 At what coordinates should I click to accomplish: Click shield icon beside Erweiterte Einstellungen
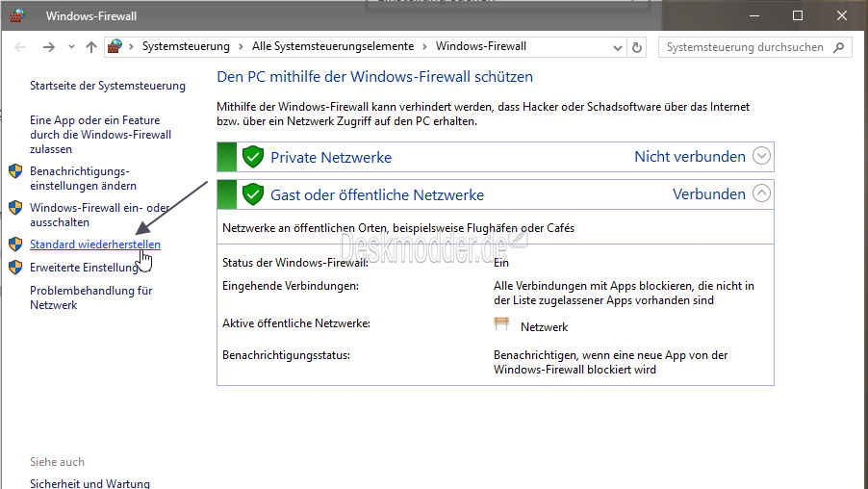(15, 268)
